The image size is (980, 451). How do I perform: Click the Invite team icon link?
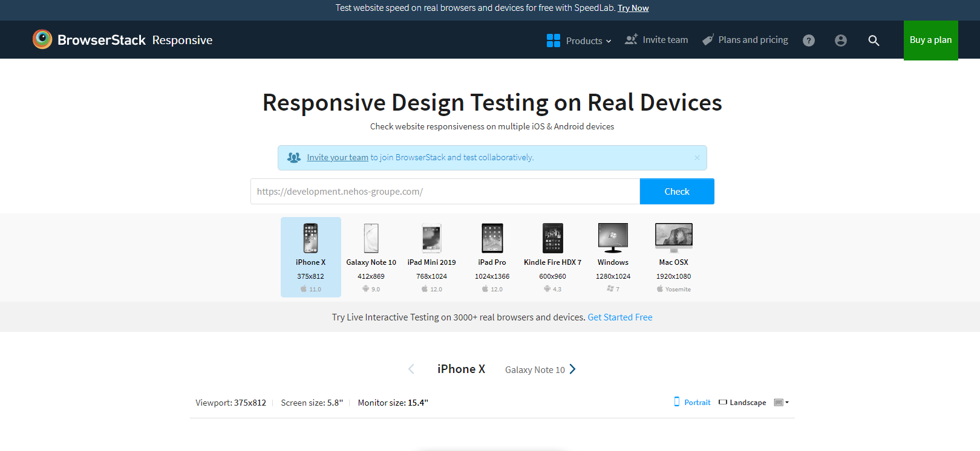click(x=656, y=40)
